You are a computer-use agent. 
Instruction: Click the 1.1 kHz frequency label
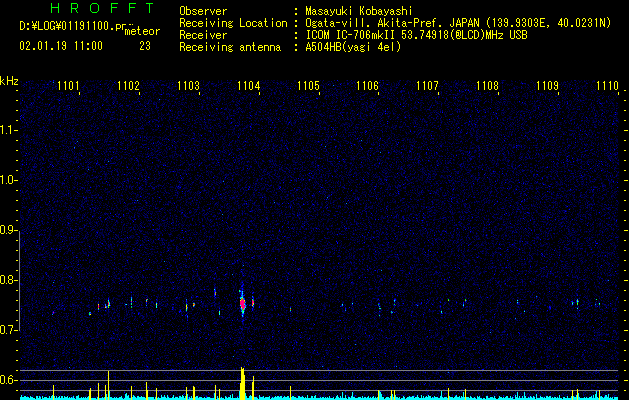[9, 130]
